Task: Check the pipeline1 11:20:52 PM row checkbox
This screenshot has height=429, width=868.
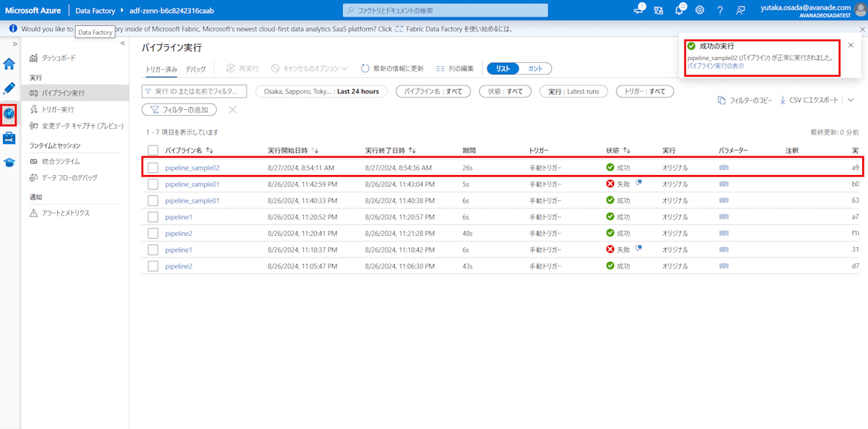Action: point(153,216)
